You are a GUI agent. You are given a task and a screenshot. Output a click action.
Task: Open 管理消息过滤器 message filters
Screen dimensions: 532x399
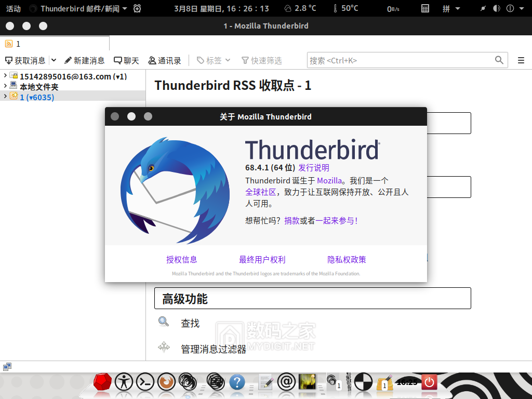pyautogui.click(x=214, y=349)
